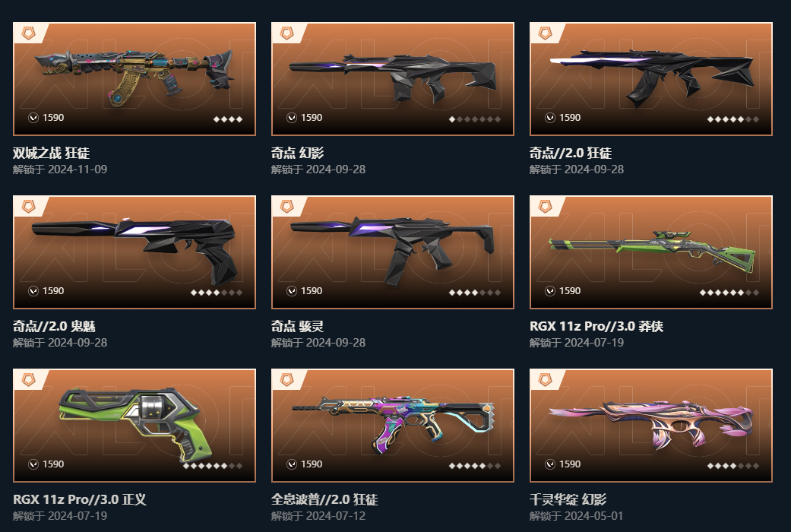791x532 pixels.
Task: Click the level diamonds on 双城之战 狂徒 card
Action: (228, 119)
